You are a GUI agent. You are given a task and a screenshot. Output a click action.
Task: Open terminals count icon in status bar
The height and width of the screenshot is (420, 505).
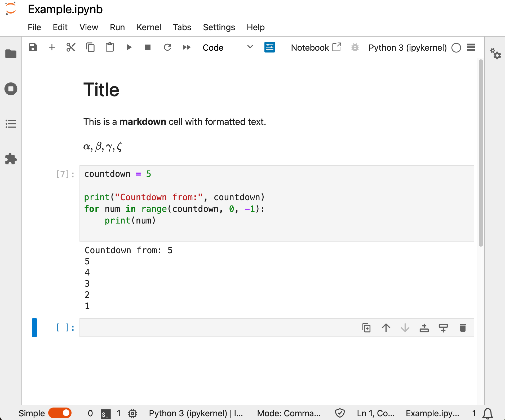pyautogui.click(x=105, y=414)
